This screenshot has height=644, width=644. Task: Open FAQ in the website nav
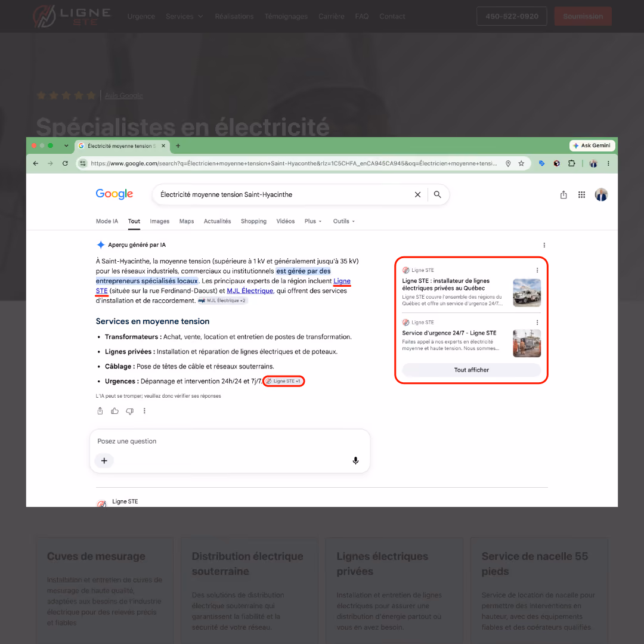[361, 17]
